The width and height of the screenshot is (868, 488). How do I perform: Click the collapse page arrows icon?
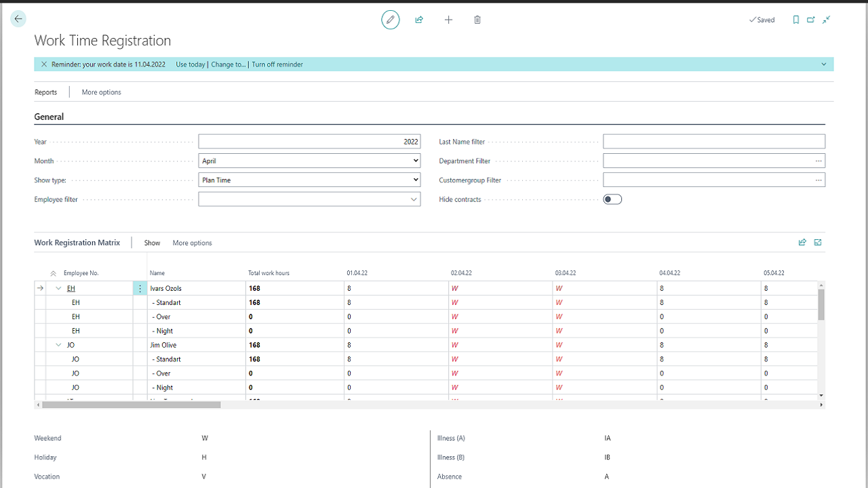point(827,20)
